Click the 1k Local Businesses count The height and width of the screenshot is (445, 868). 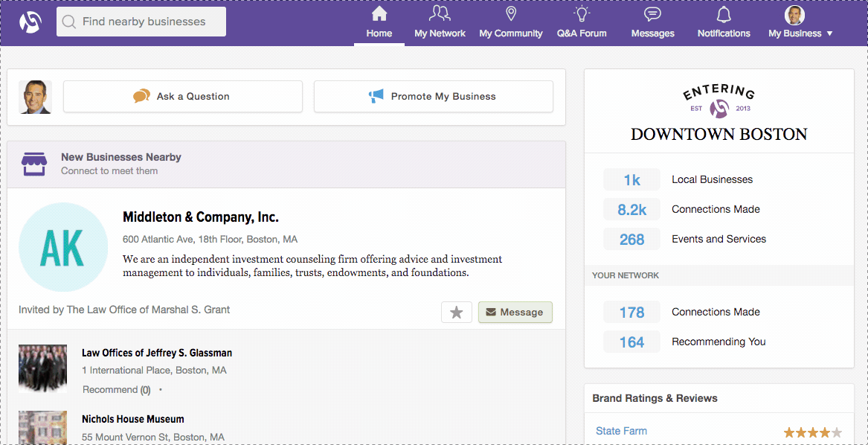pyautogui.click(x=631, y=179)
